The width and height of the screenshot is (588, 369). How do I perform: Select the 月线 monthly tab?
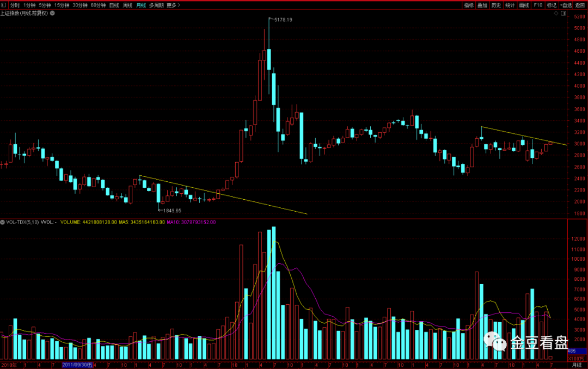click(x=141, y=5)
